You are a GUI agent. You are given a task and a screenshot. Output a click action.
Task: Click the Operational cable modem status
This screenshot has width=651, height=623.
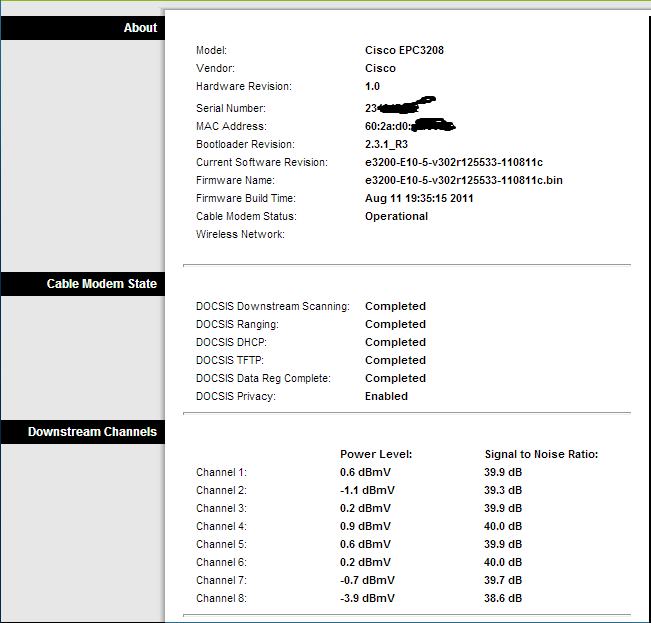click(396, 216)
